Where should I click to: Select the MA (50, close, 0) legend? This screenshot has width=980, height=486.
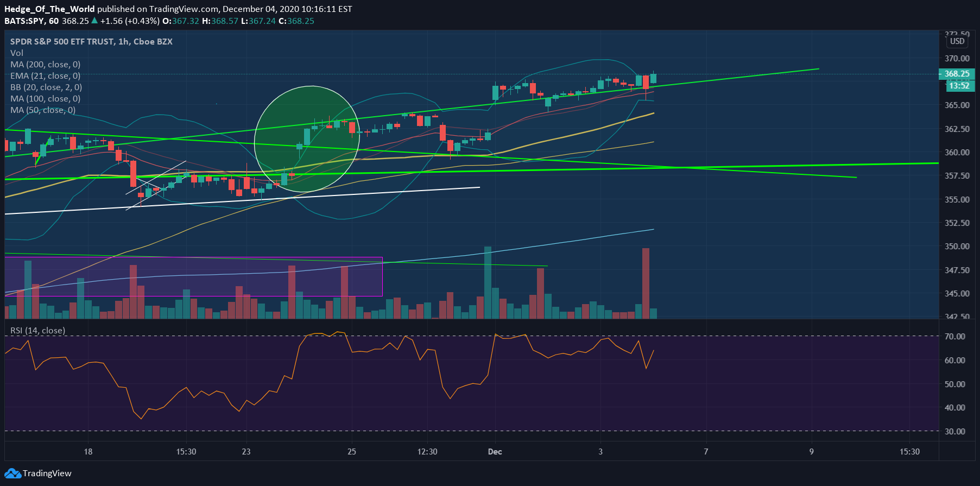point(43,110)
